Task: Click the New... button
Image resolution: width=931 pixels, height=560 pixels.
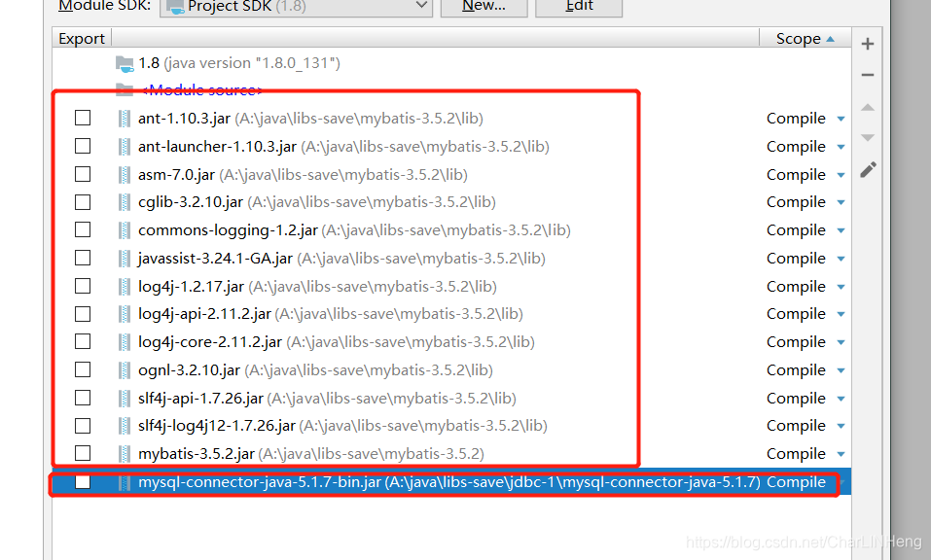Action: pyautogui.click(x=483, y=7)
